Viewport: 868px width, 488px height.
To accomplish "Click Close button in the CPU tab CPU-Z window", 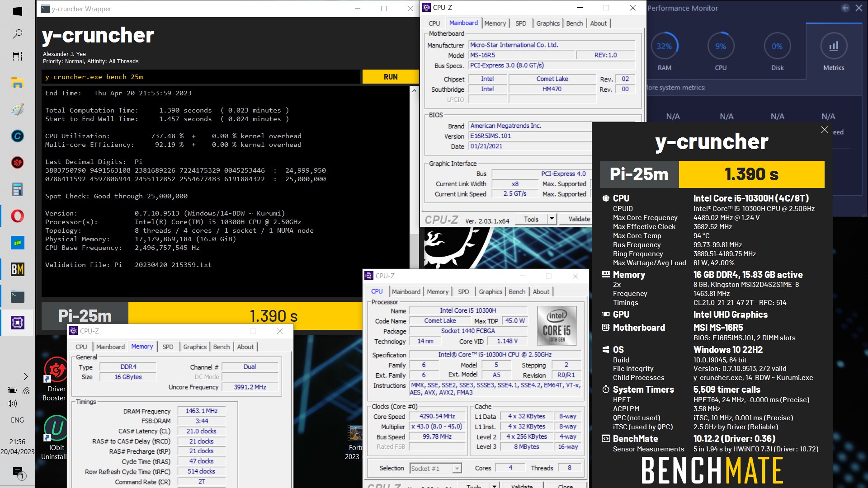I will (x=566, y=485).
